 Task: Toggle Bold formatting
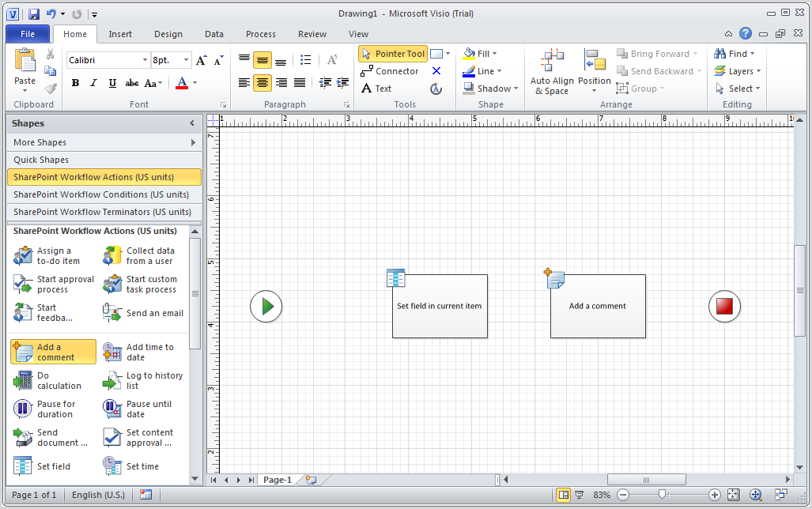[76, 83]
